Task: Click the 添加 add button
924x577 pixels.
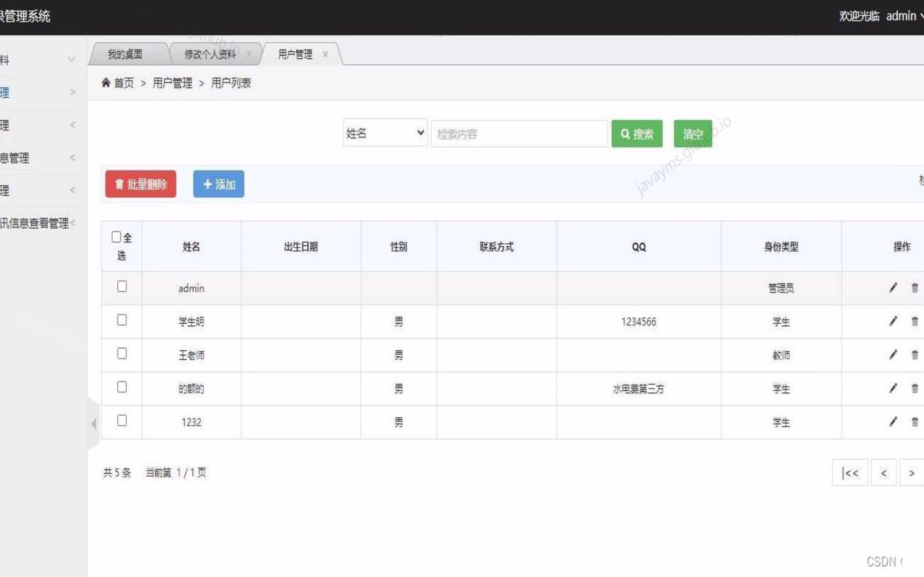Action: [218, 184]
